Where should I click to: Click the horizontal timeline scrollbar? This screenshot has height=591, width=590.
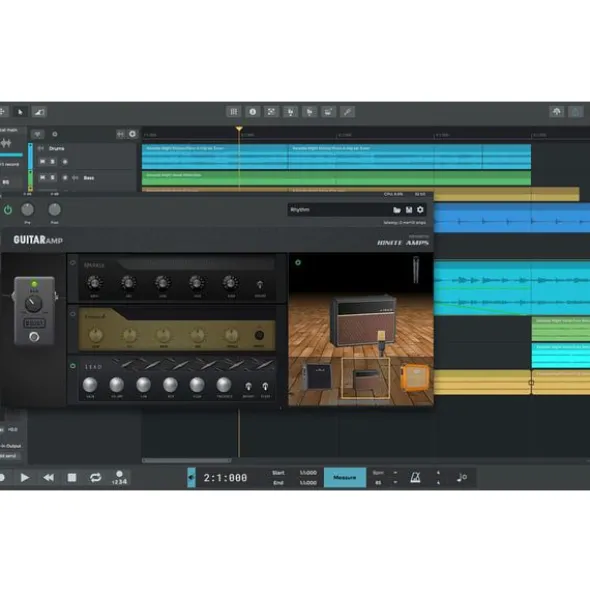point(187,460)
